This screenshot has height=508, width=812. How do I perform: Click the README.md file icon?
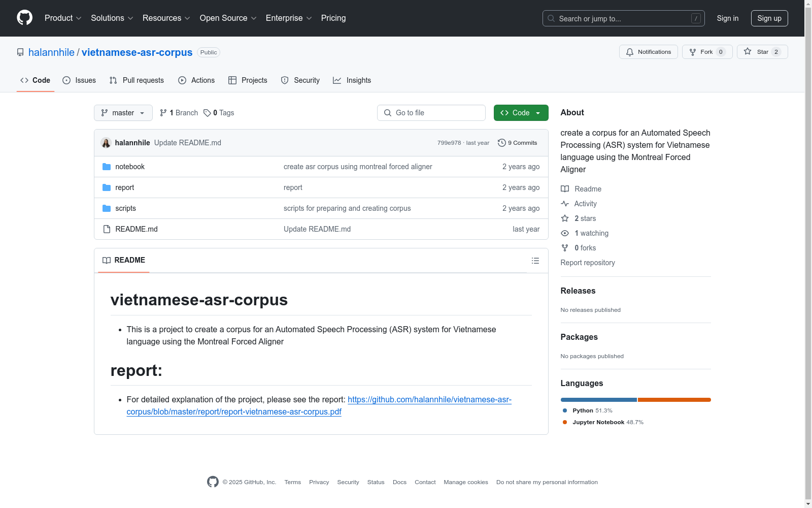(x=107, y=229)
